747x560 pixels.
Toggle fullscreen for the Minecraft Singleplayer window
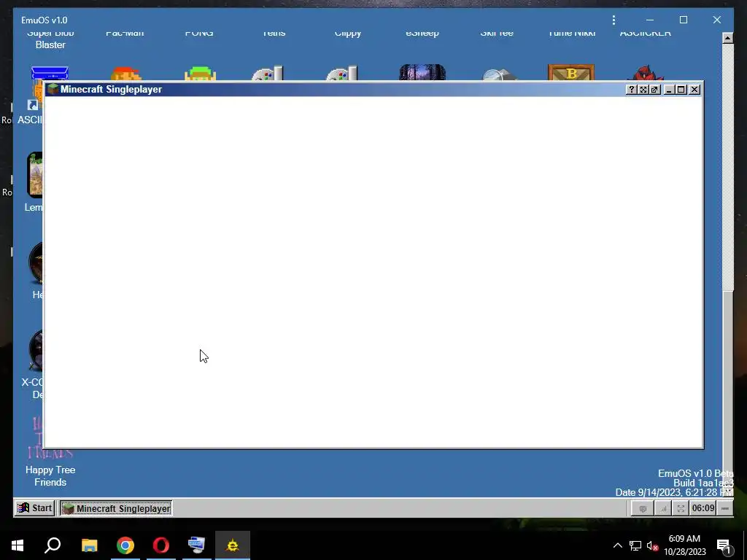coord(643,90)
